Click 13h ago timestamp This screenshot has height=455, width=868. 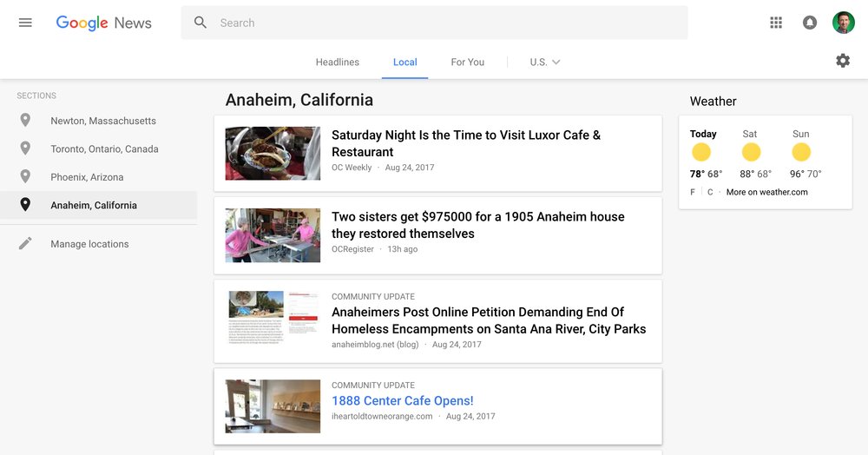[x=403, y=249]
